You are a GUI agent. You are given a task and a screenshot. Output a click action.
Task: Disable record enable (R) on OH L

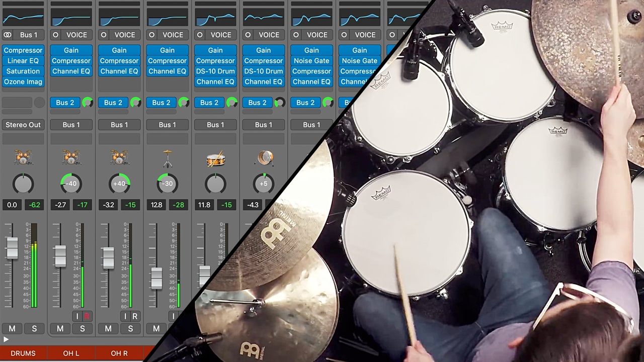pos(87,316)
